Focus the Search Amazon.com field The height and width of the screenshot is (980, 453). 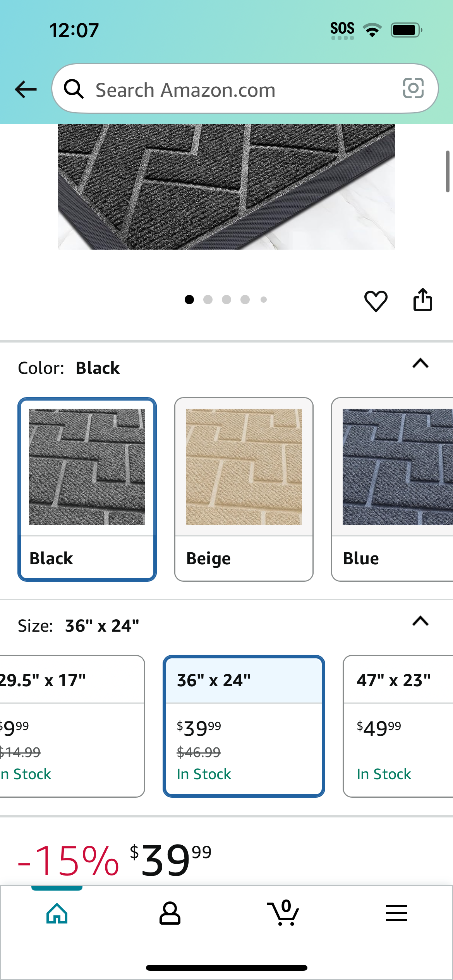pos(245,89)
